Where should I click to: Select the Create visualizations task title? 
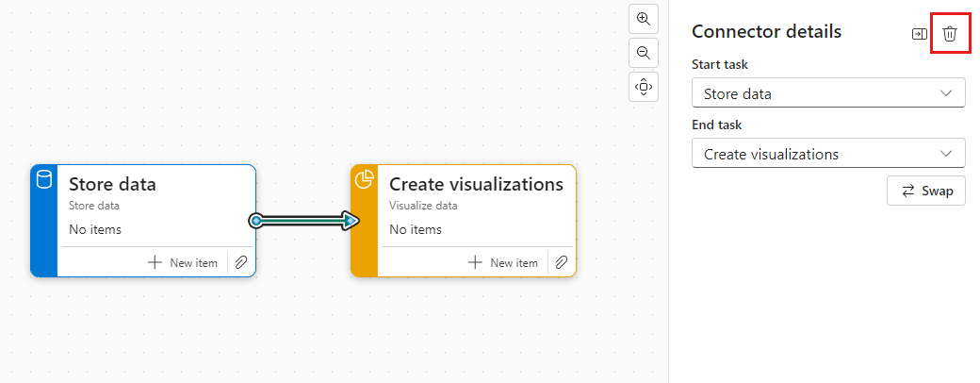[476, 184]
